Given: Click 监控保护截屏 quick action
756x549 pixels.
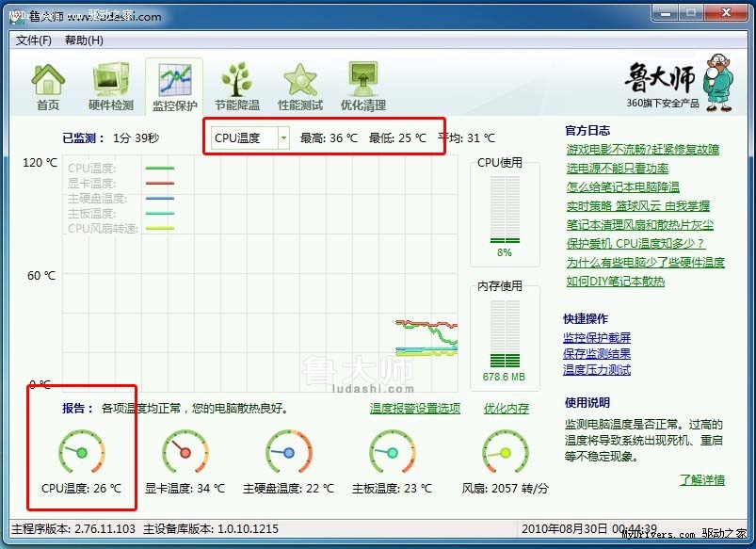Looking at the screenshot, I should tap(597, 338).
